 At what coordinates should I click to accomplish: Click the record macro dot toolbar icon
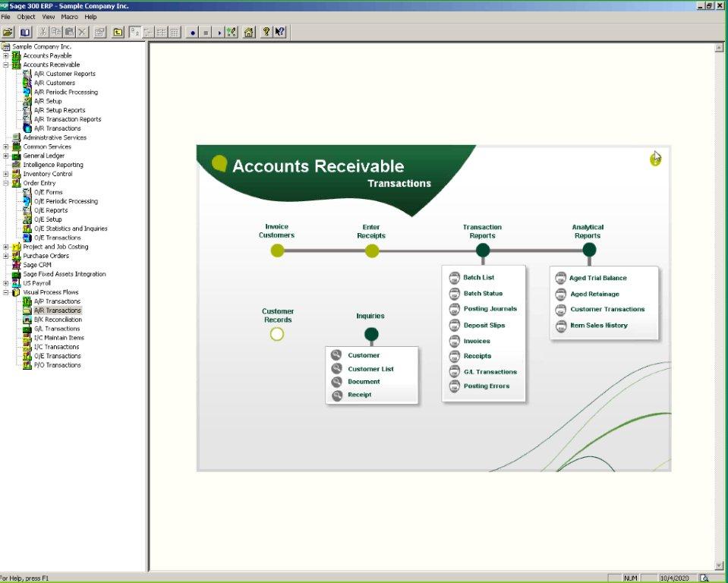coord(193,32)
